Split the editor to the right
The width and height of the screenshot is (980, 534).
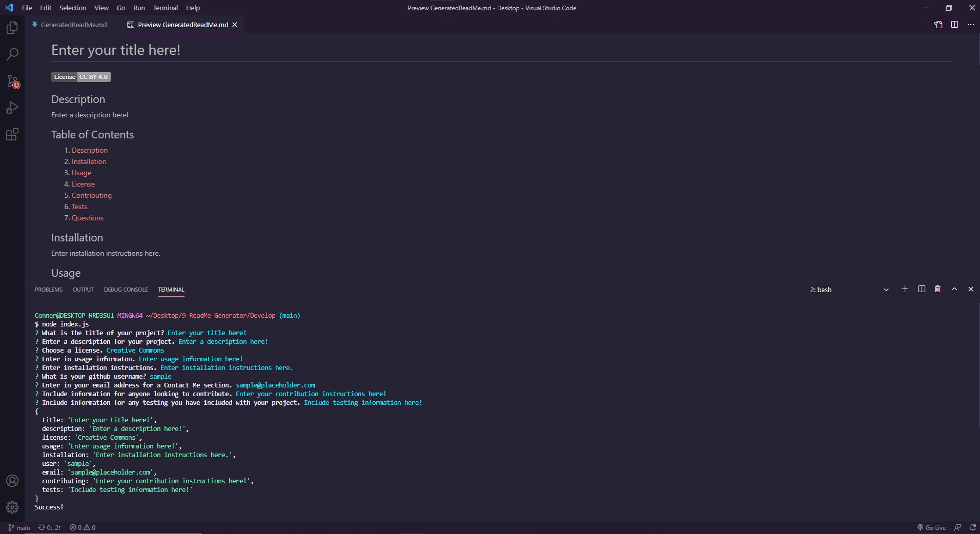click(x=955, y=25)
